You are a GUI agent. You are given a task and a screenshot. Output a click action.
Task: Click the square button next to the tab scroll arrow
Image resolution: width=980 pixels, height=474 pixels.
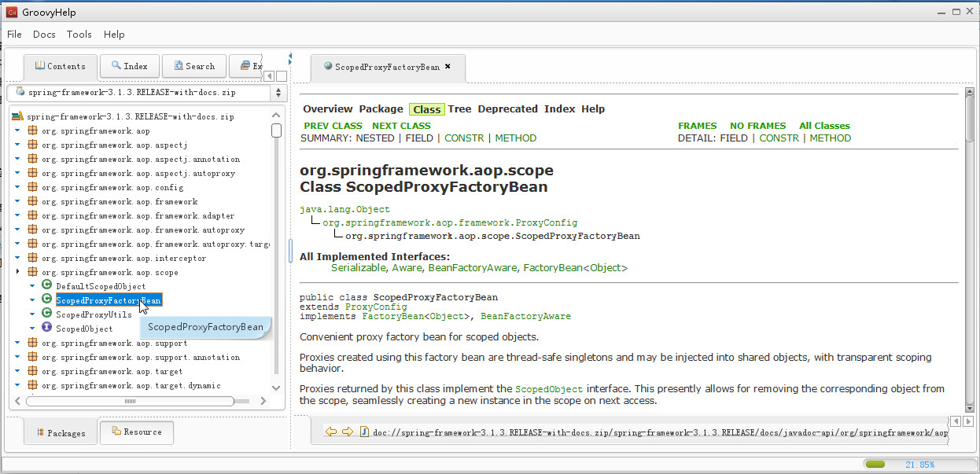[x=282, y=76]
